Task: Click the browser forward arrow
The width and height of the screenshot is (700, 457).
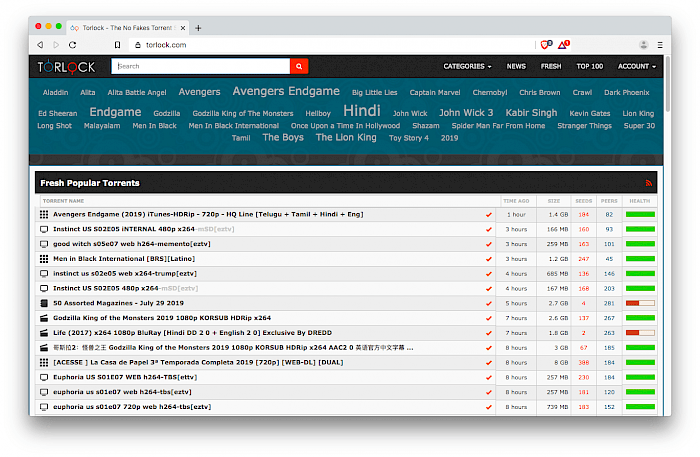Action: coord(56,45)
